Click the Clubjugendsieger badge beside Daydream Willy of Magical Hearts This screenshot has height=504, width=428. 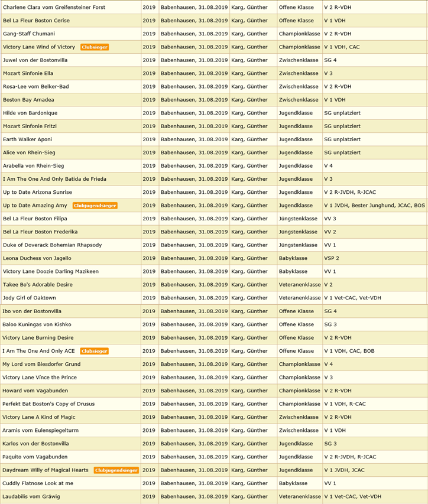click(116, 470)
